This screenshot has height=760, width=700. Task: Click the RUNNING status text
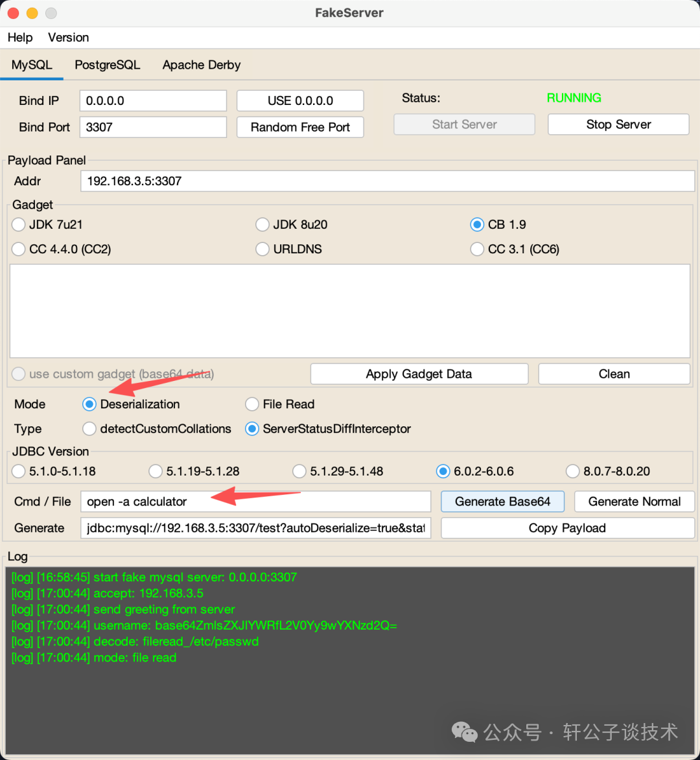574,98
